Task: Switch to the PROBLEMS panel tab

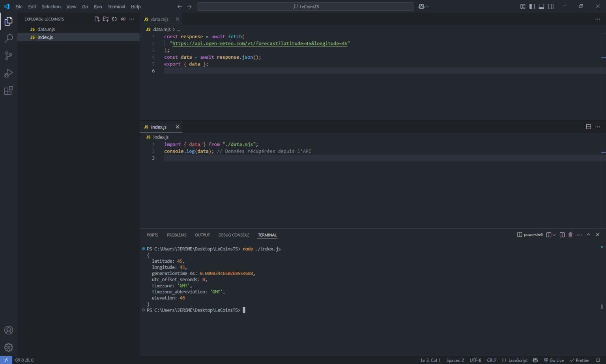Action: 176,235
